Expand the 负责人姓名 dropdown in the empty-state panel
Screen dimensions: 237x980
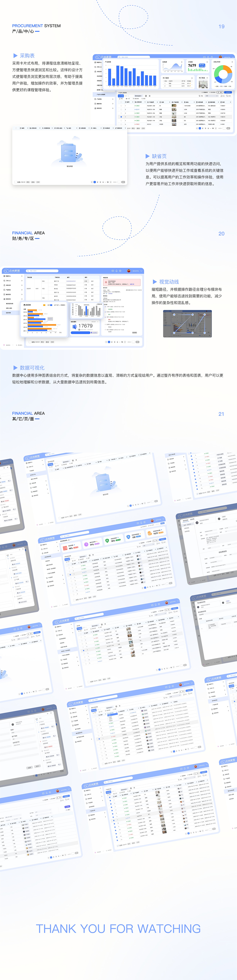coord(65,128)
